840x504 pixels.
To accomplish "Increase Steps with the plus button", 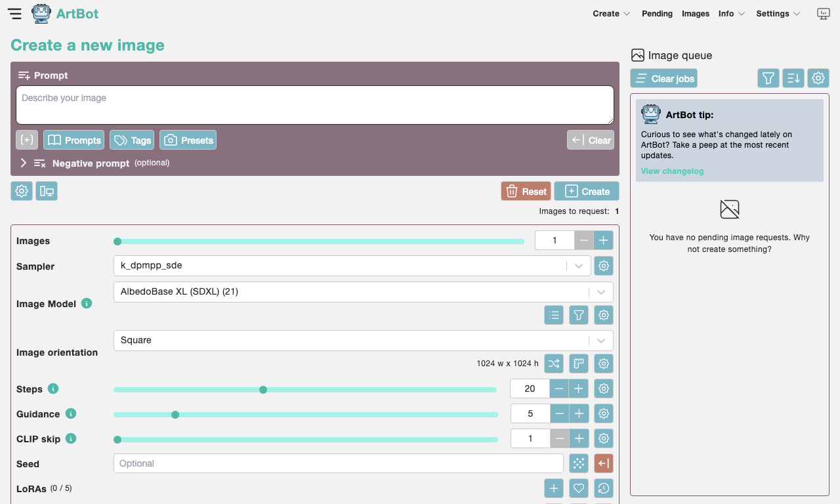I will [x=579, y=388].
